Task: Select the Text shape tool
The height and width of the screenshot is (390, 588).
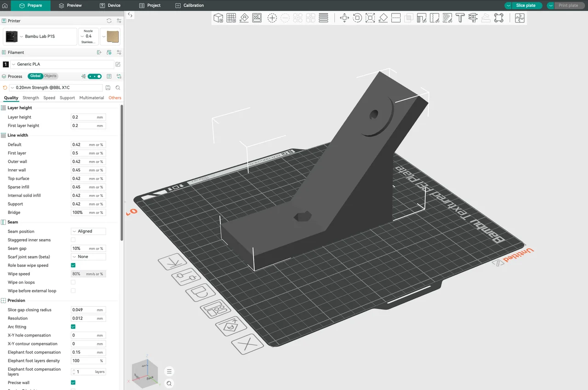Action: [460, 18]
